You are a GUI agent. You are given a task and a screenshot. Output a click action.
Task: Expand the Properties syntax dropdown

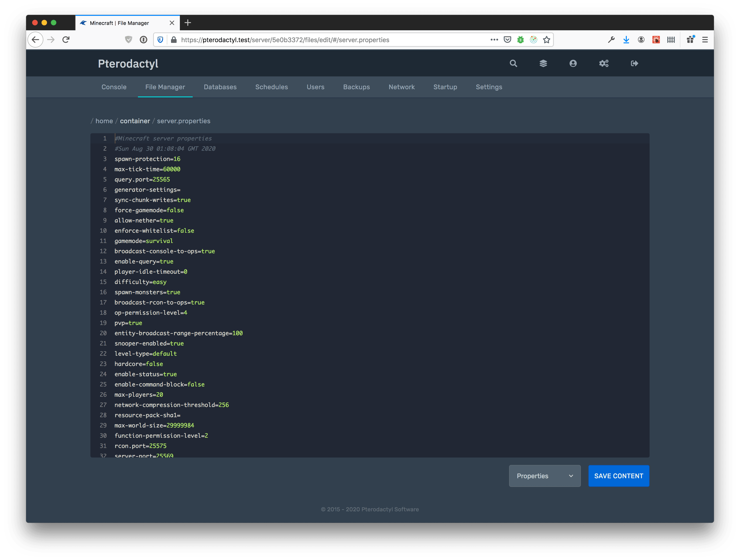[x=545, y=476]
